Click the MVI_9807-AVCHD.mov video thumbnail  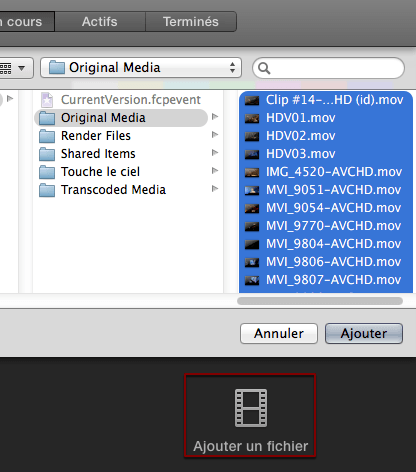coord(252,280)
